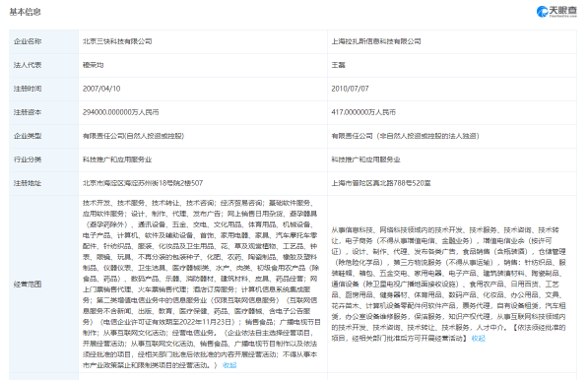Image resolution: width=588 pixels, height=380 pixels.
Task: Select company name 上海拉扎斯信息科技有限公司
Action: click(x=376, y=41)
